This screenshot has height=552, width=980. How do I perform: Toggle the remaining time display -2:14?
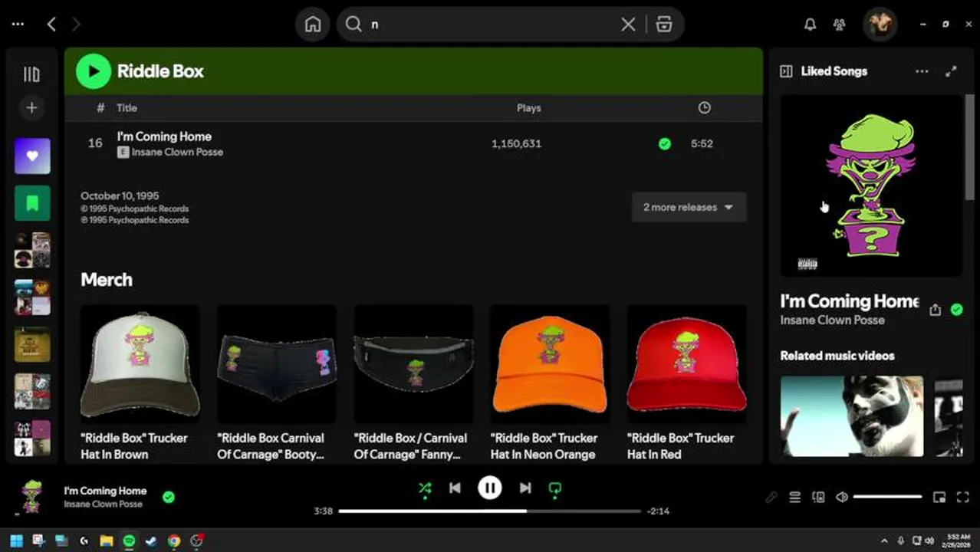pos(658,511)
